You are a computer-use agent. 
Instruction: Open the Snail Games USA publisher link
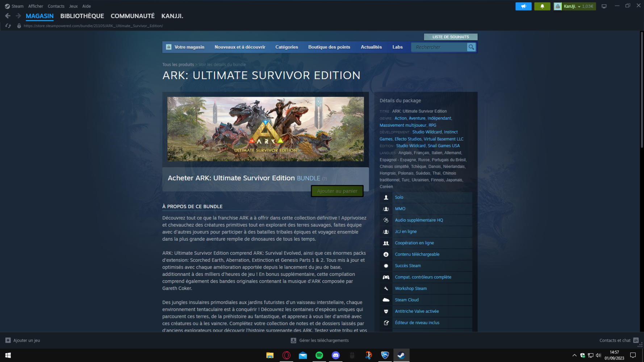(444, 146)
